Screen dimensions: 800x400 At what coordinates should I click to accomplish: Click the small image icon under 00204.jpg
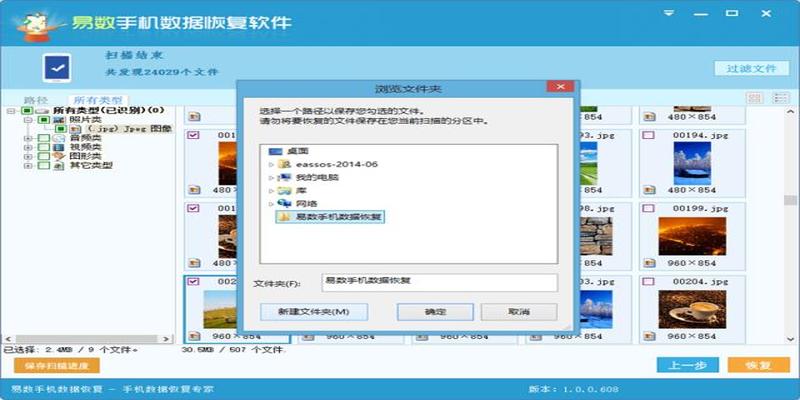coord(649,336)
